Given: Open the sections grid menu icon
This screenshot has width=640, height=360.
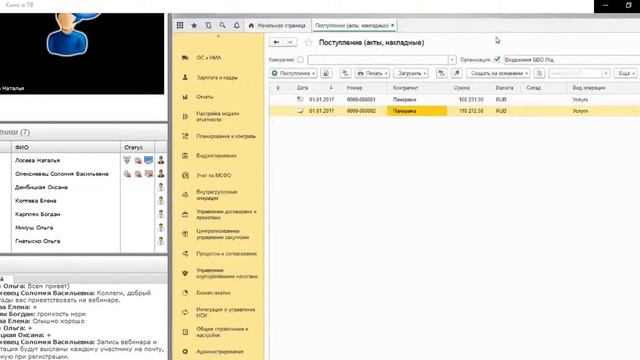Looking at the screenshot, I should [x=180, y=25].
